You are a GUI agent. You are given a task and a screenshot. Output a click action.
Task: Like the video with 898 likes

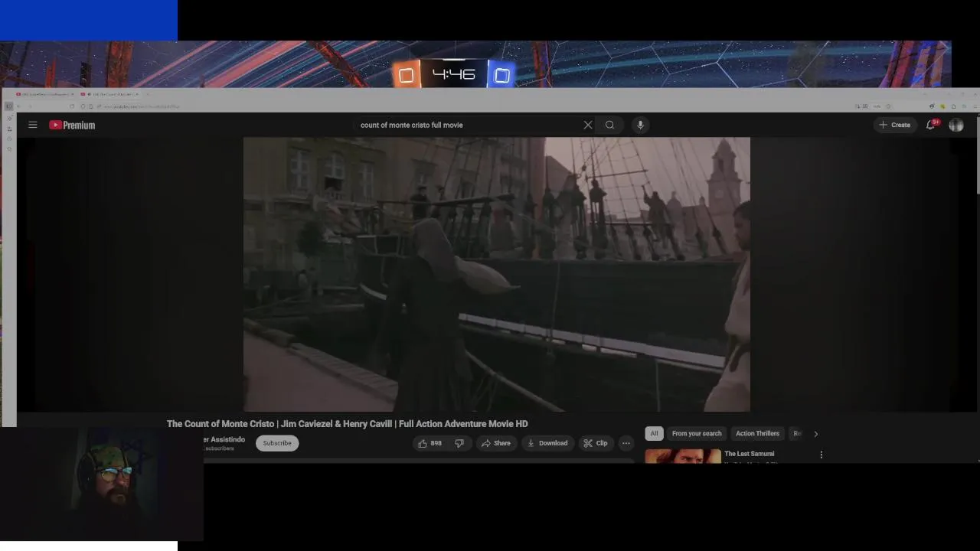(x=430, y=443)
